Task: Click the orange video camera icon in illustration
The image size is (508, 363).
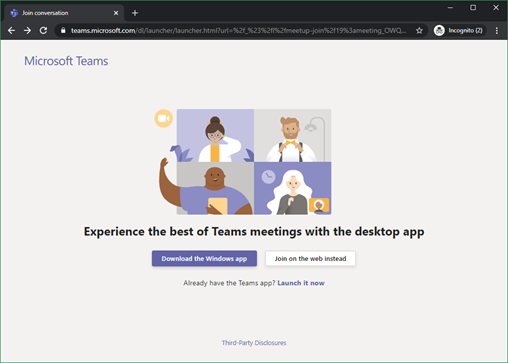Action: 163,118
